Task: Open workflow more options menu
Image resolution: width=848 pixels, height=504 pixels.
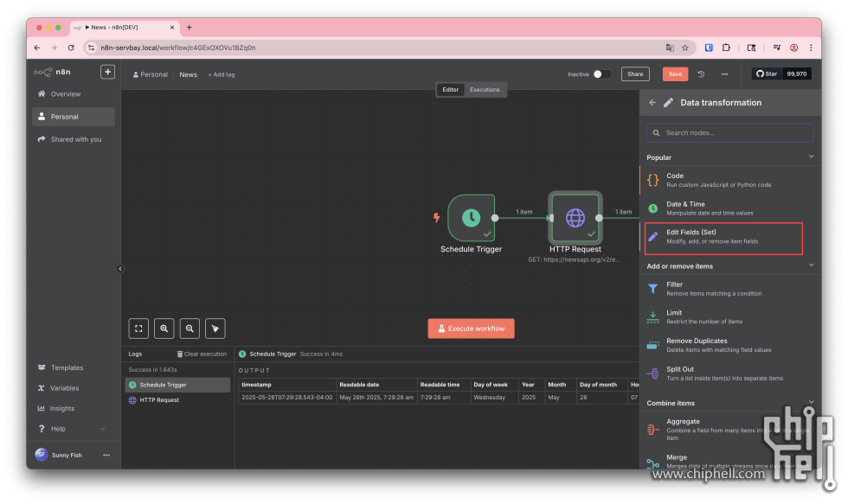Action: [725, 74]
